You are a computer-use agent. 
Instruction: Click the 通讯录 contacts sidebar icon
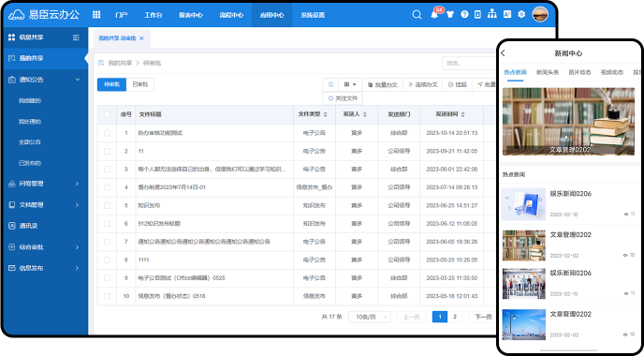tap(11, 226)
